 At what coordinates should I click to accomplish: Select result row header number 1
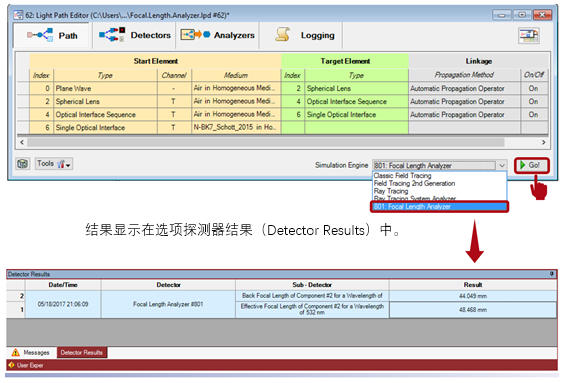click(x=16, y=310)
